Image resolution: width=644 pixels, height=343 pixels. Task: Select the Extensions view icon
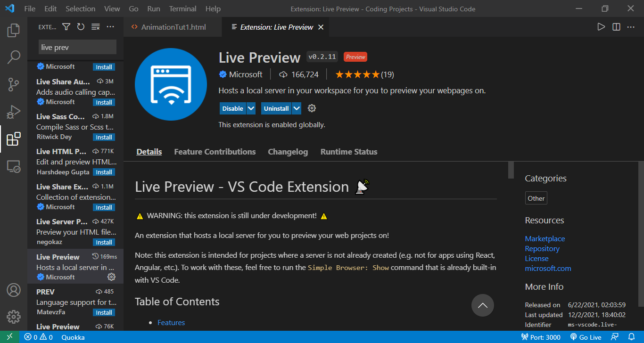14,139
